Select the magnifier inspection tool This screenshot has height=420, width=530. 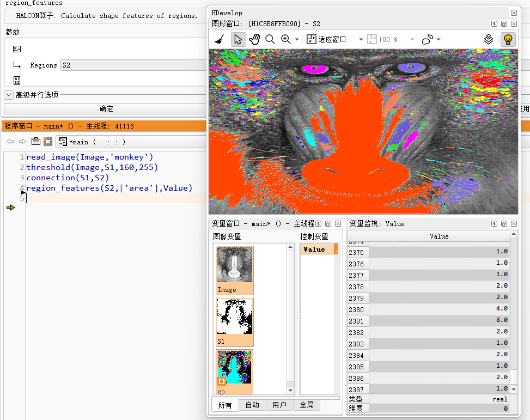click(270, 39)
